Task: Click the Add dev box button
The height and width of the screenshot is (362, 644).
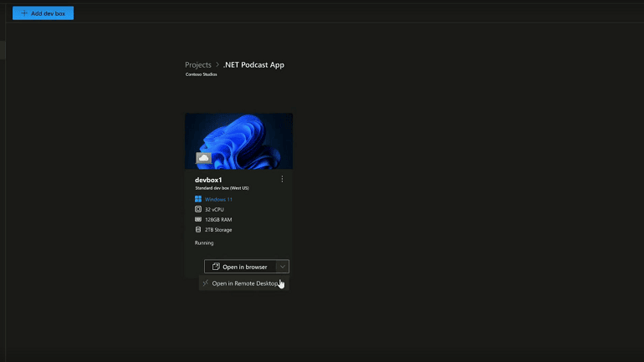Action: 43,13
